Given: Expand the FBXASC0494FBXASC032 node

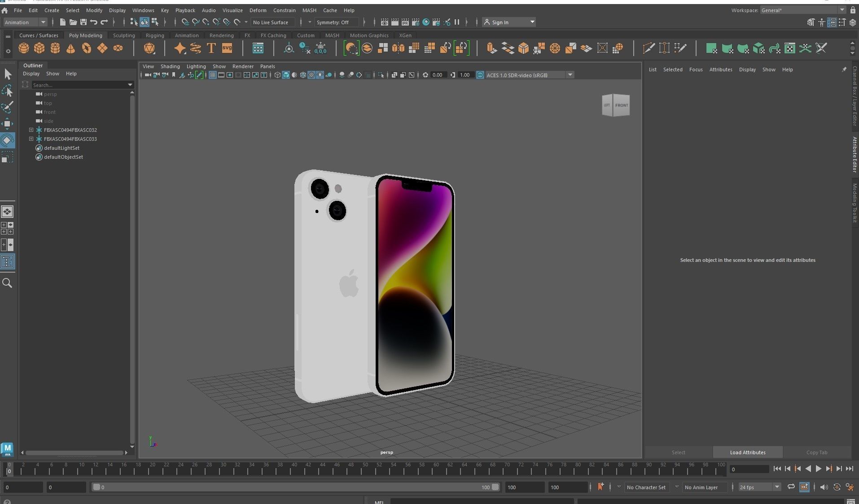Looking at the screenshot, I should coord(31,130).
